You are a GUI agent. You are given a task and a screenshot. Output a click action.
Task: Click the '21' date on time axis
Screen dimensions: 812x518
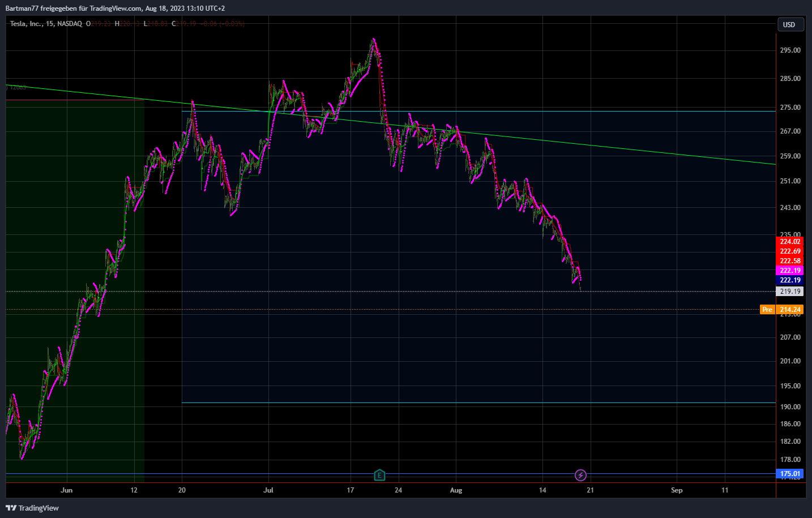coord(590,490)
